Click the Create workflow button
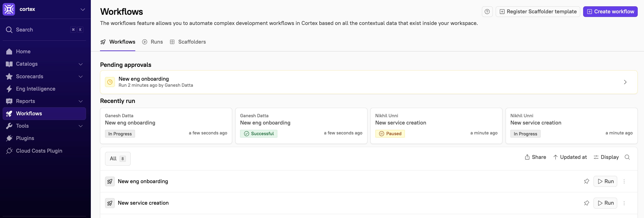644x218 pixels. [x=610, y=12]
